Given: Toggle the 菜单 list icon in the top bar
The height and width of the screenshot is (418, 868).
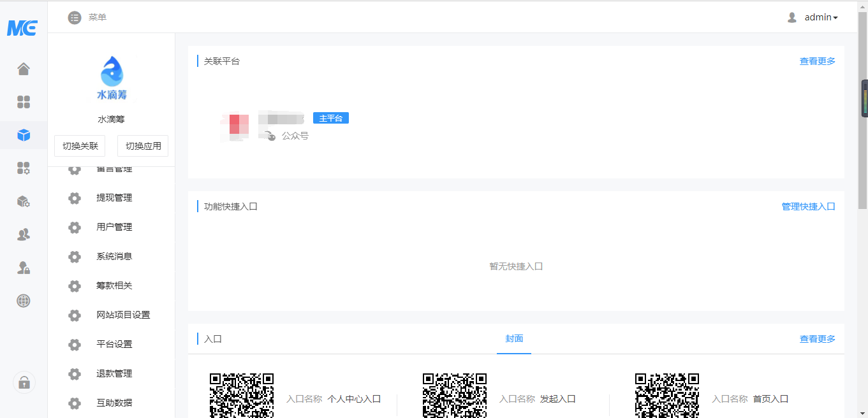Looking at the screenshot, I should pyautogui.click(x=75, y=17).
